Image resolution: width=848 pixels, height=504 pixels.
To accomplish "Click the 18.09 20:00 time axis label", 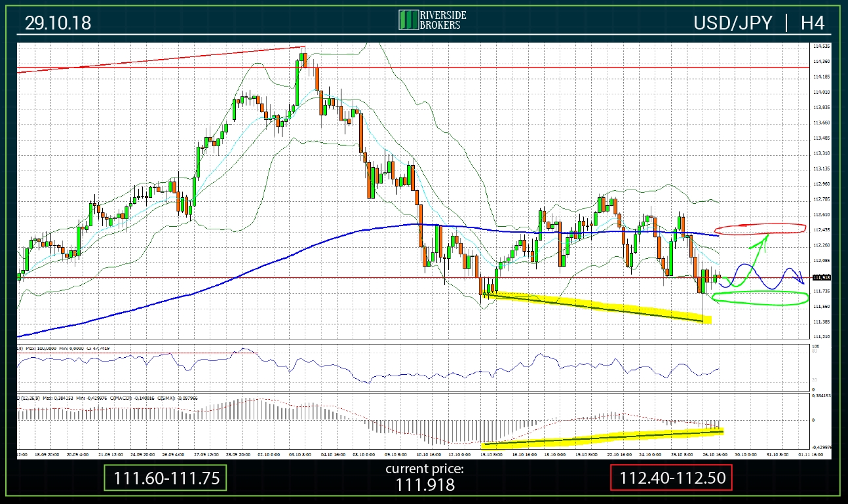I will [x=48, y=454].
